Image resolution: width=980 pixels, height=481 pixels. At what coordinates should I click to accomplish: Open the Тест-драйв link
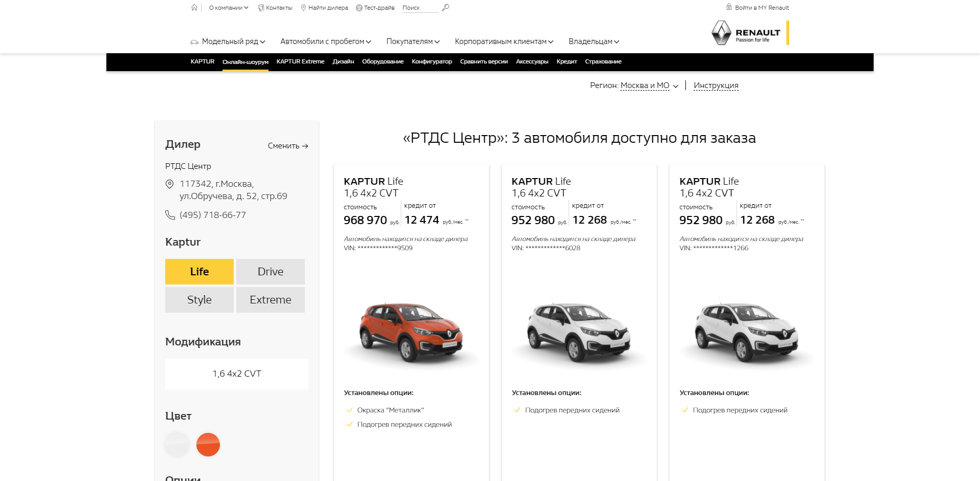tap(379, 8)
